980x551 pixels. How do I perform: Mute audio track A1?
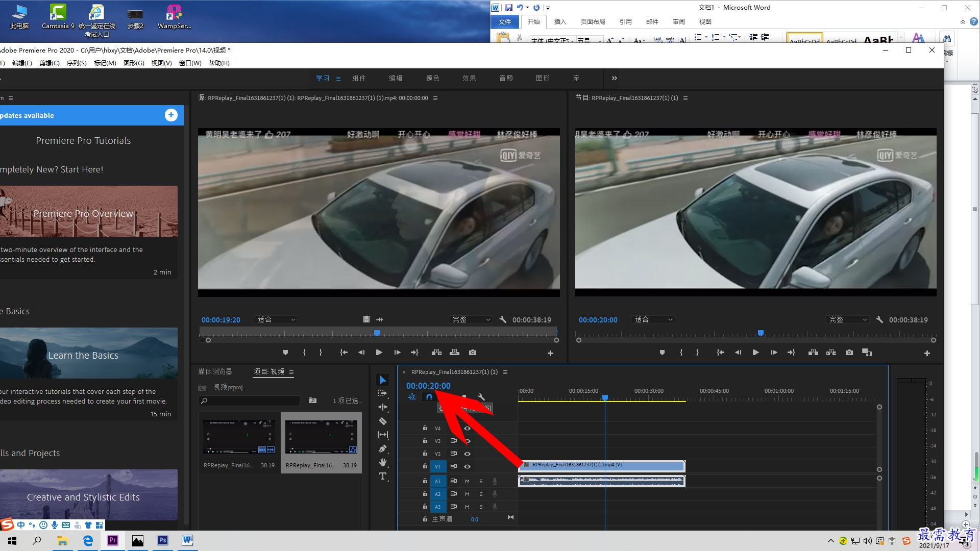(x=467, y=481)
